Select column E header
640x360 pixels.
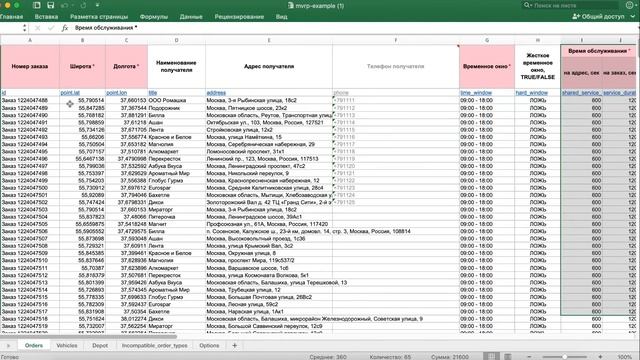tap(269, 40)
